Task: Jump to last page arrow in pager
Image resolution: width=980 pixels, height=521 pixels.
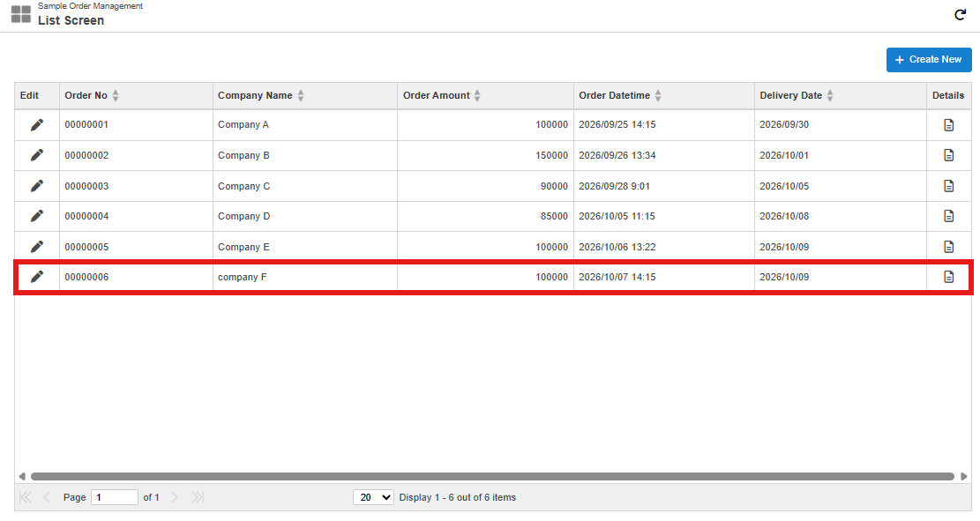Action: click(198, 497)
